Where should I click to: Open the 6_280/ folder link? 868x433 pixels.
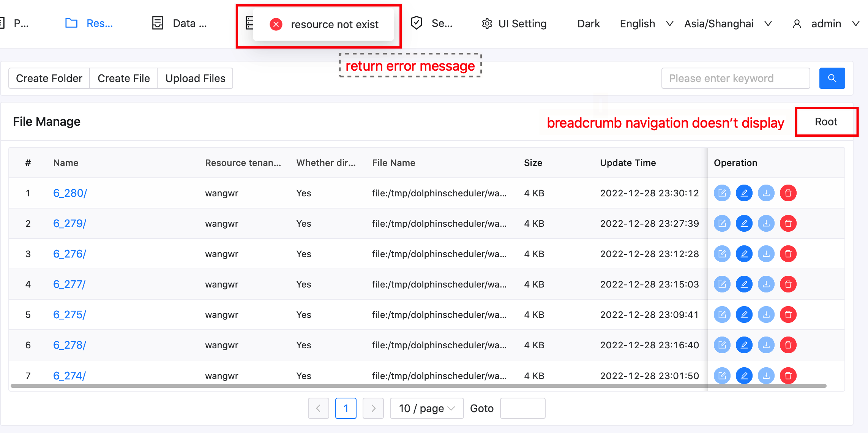tap(70, 193)
